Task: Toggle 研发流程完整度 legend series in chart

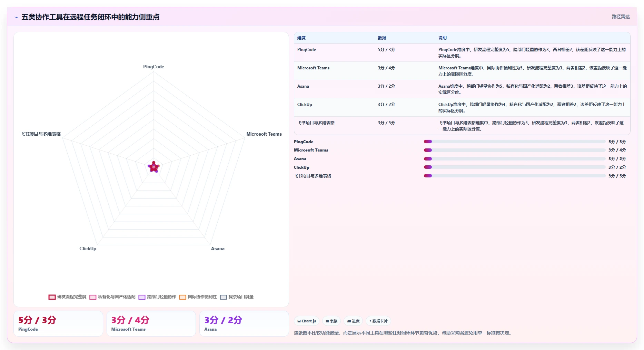Action: coord(68,297)
